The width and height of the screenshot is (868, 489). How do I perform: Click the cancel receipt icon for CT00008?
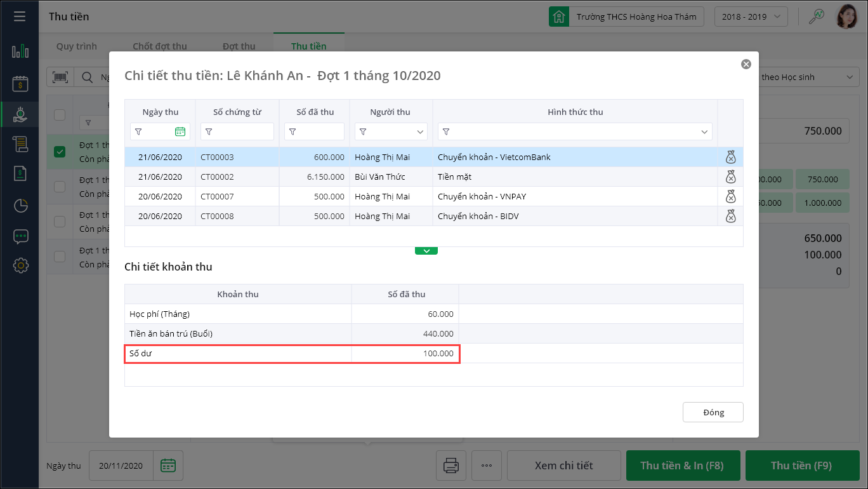tap(730, 217)
